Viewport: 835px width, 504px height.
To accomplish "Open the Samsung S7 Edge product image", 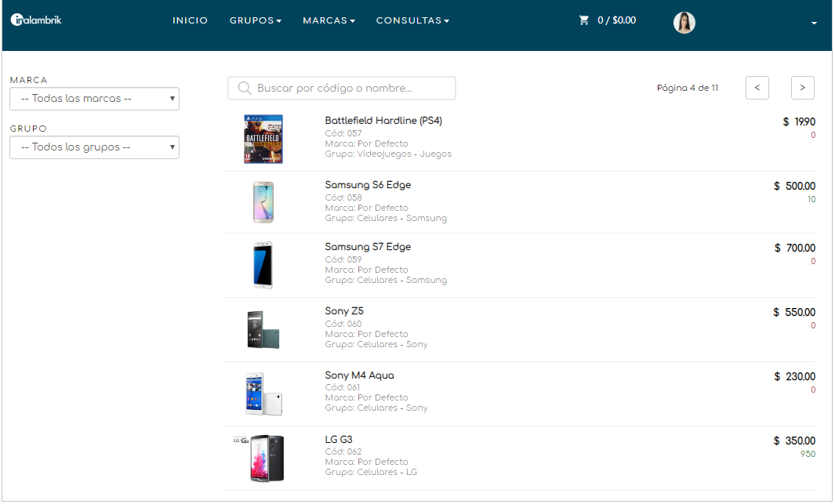I will coord(263,265).
